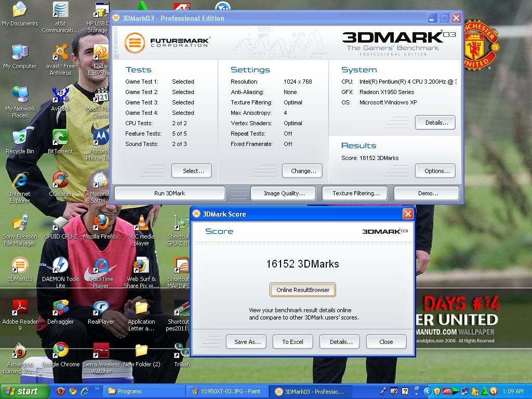Viewport: 532px width, 399px height.
Task: Open the My Documents desktop icon
Action: click(x=20, y=15)
